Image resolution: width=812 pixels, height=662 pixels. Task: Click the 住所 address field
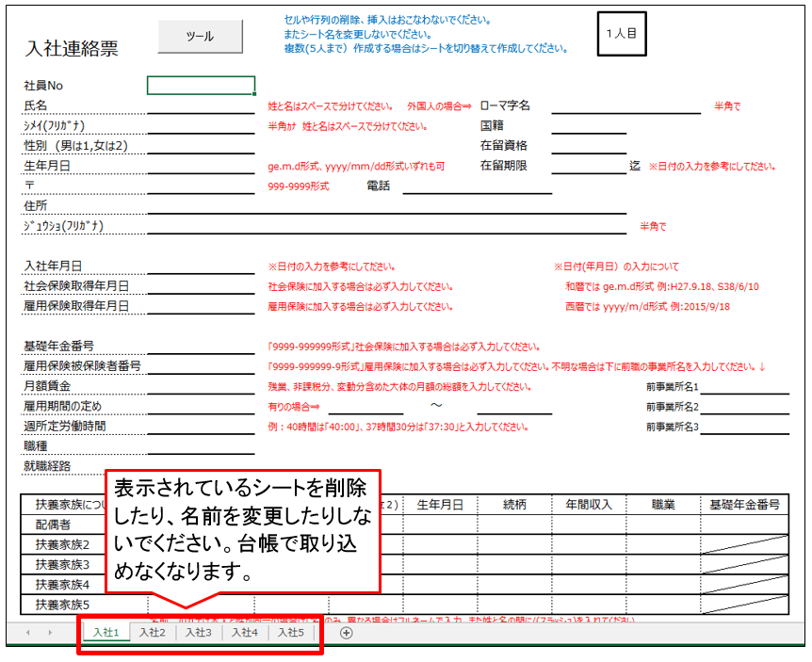coord(386,205)
